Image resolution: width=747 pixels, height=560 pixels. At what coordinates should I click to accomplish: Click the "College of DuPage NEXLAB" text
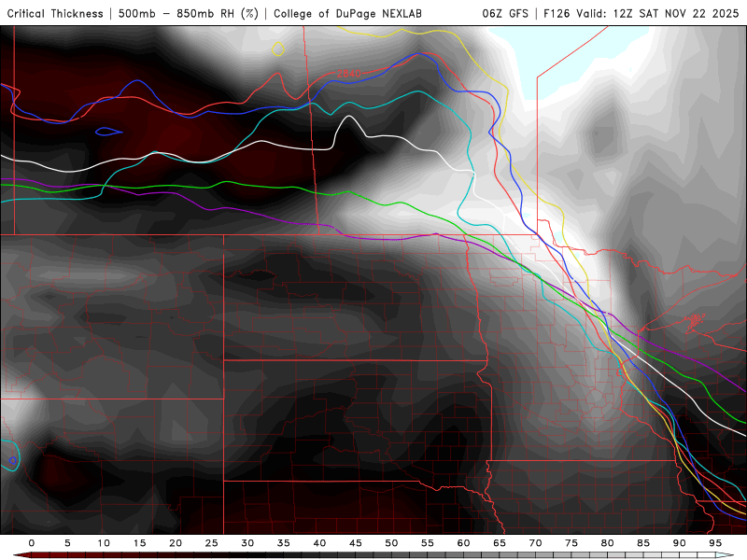coord(347,13)
